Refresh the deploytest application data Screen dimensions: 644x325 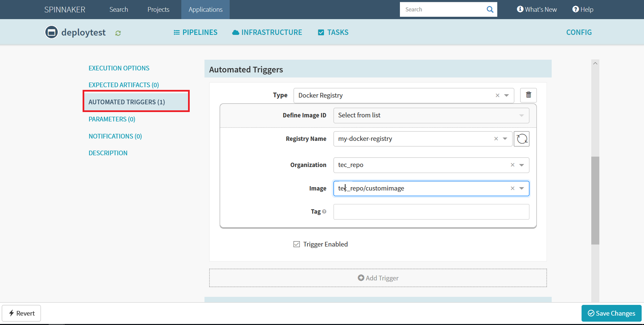[x=118, y=33]
